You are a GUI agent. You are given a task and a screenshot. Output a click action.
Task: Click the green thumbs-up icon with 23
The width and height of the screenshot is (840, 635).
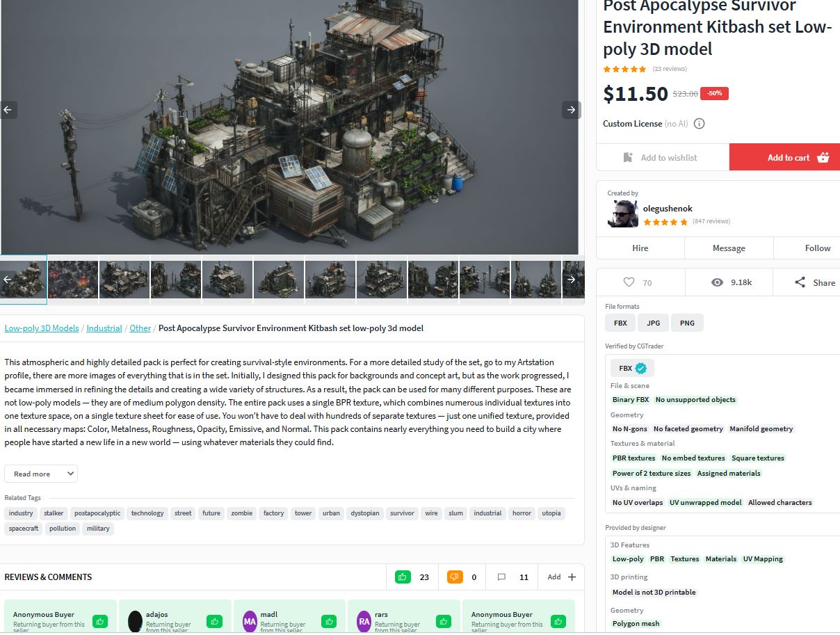pos(403,577)
